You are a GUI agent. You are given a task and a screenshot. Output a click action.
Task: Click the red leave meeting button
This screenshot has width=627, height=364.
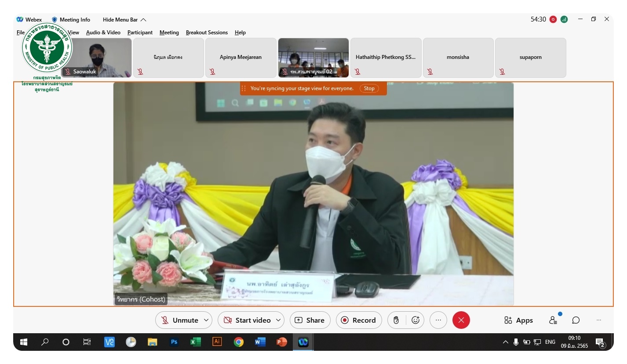tap(461, 320)
